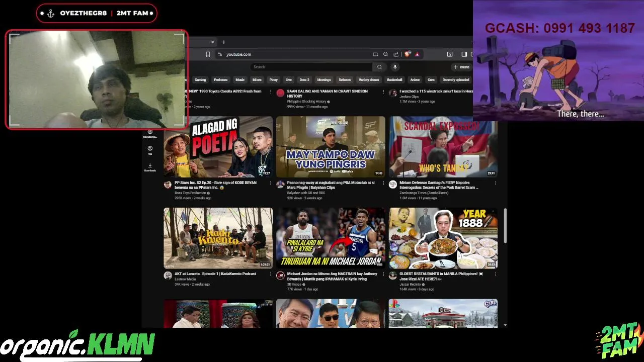This screenshot has width=644, height=362.
Task: Toggle the browser sidebar panel icon
Action: (x=464, y=54)
